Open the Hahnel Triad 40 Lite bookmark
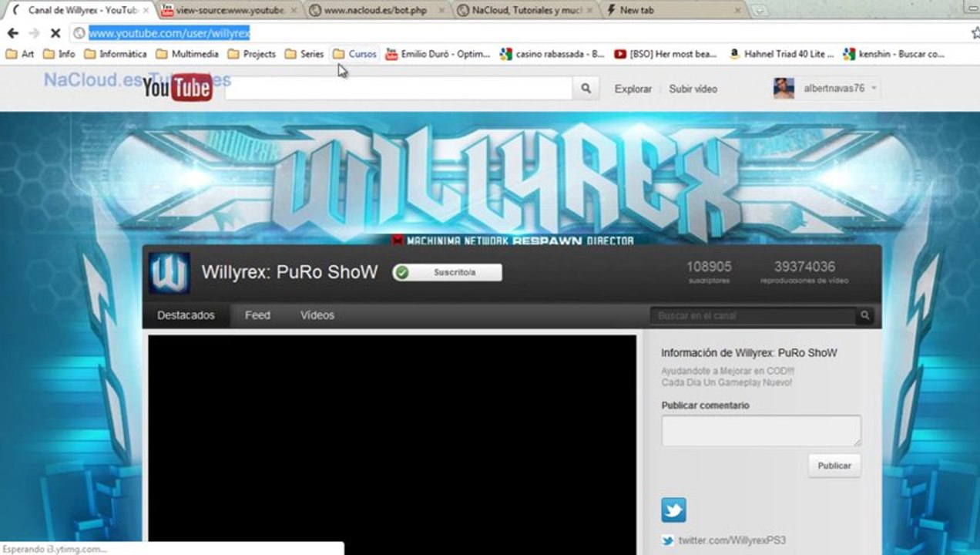 click(781, 54)
